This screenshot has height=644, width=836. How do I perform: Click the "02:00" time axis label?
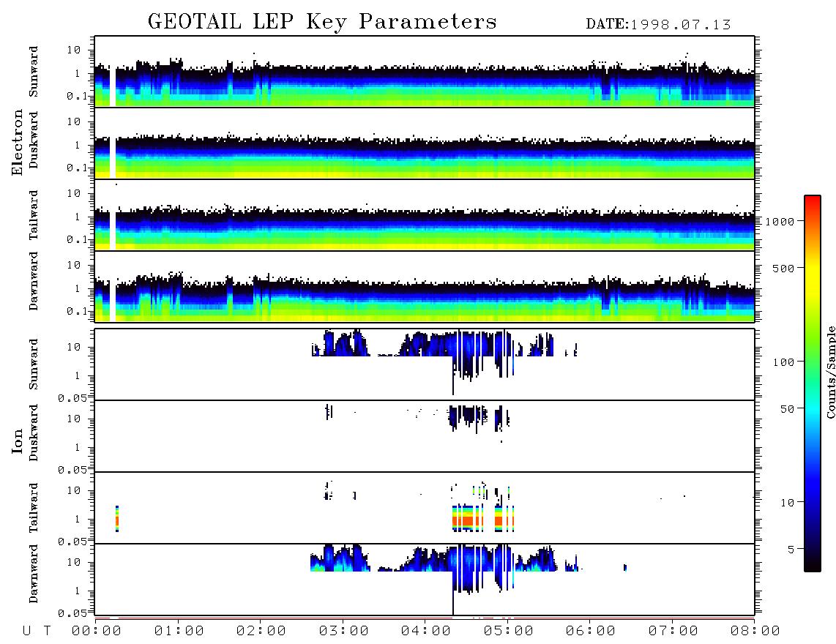261,632
